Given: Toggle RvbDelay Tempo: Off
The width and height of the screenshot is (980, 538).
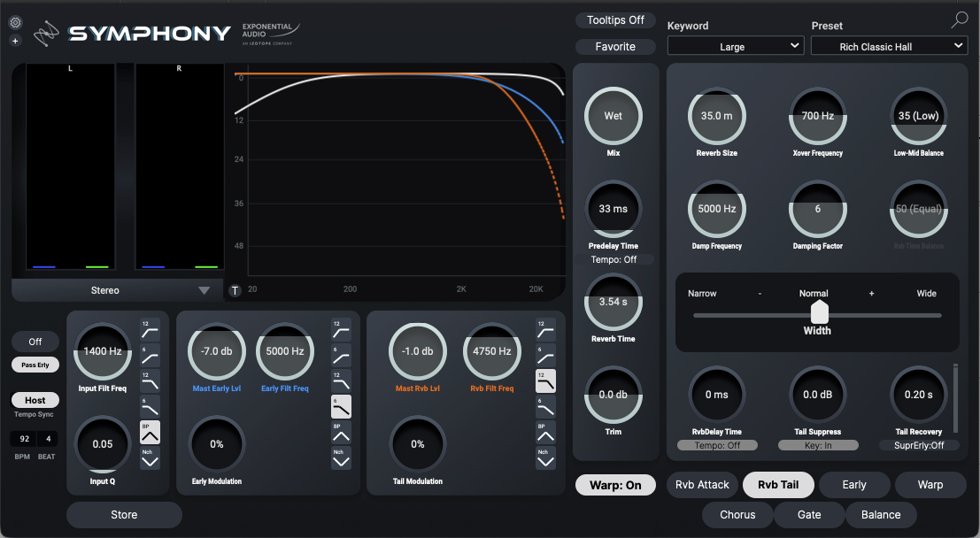Looking at the screenshot, I should tap(717, 445).
